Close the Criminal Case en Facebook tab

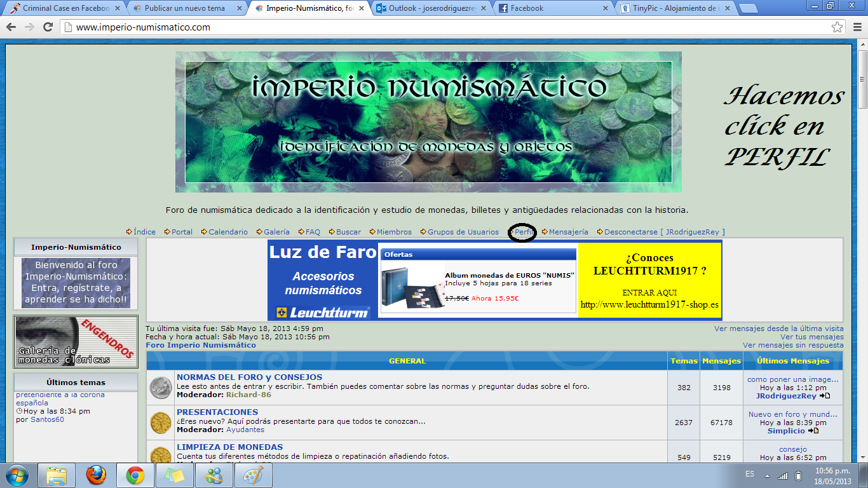[x=117, y=8]
